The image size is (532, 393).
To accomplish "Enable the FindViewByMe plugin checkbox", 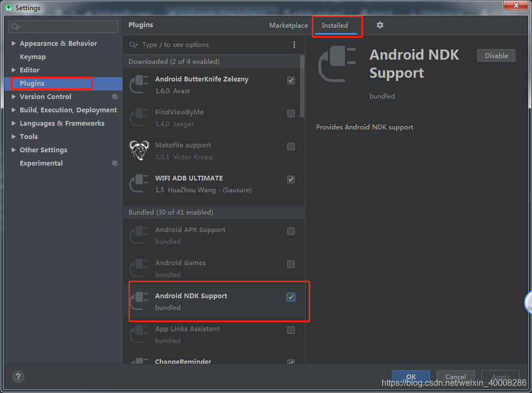I will (x=291, y=113).
